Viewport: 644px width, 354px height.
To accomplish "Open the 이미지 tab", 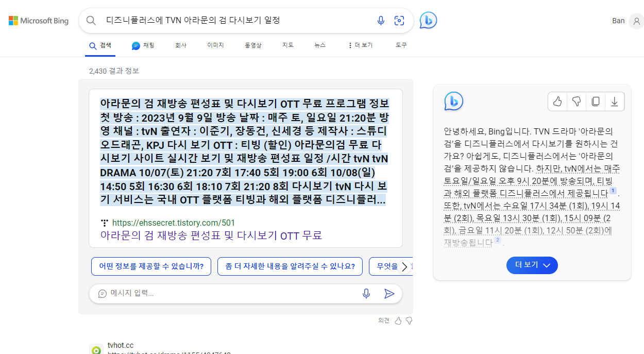I will coord(215,45).
